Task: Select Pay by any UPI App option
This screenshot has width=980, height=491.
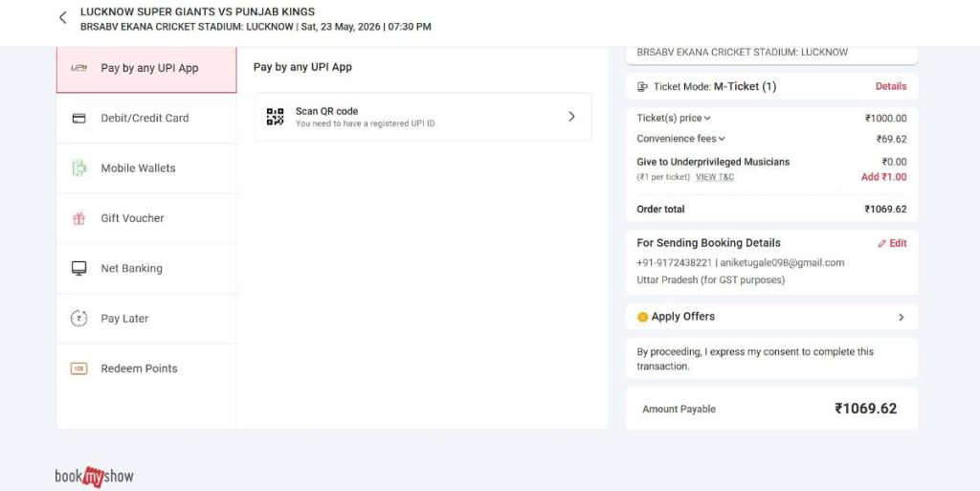Action: [x=146, y=68]
